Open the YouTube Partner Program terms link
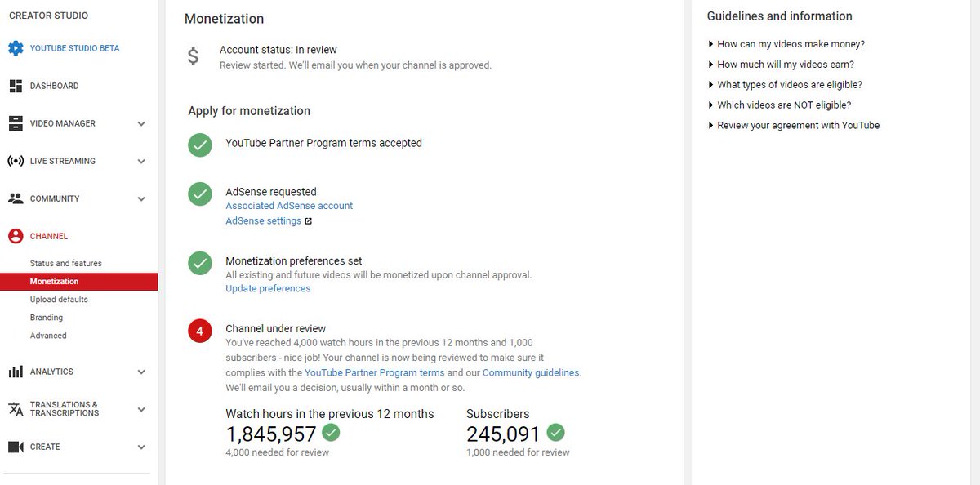 (x=374, y=372)
